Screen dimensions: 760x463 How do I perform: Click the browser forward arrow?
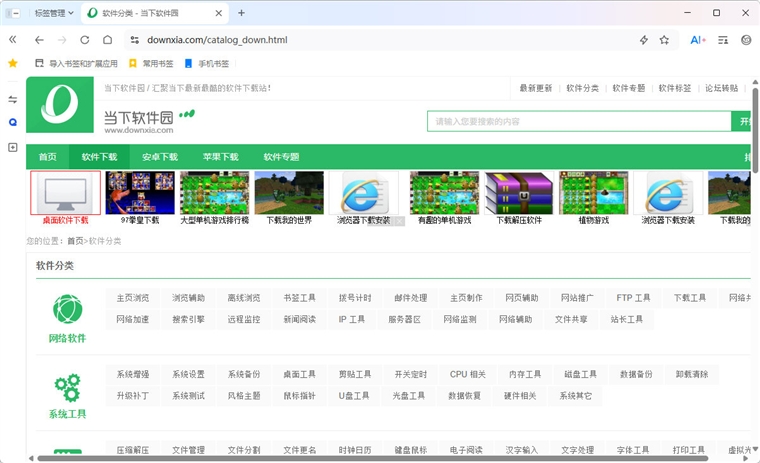tap(62, 40)
